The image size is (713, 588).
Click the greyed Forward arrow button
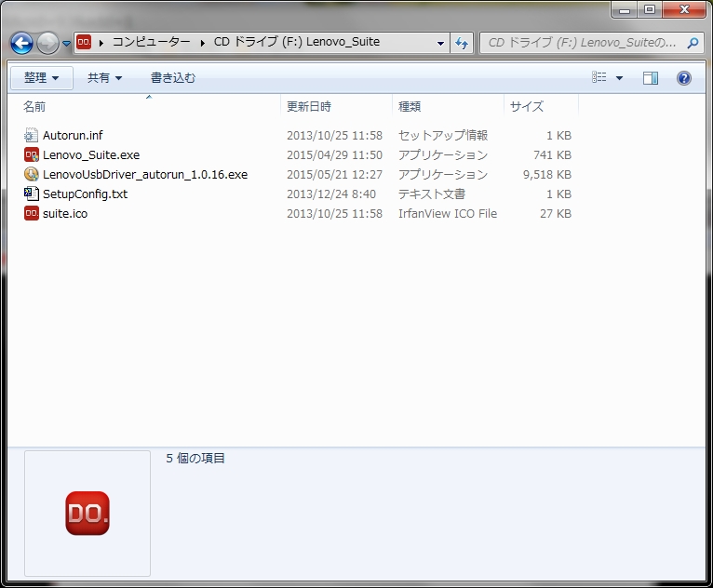point(47,43)
